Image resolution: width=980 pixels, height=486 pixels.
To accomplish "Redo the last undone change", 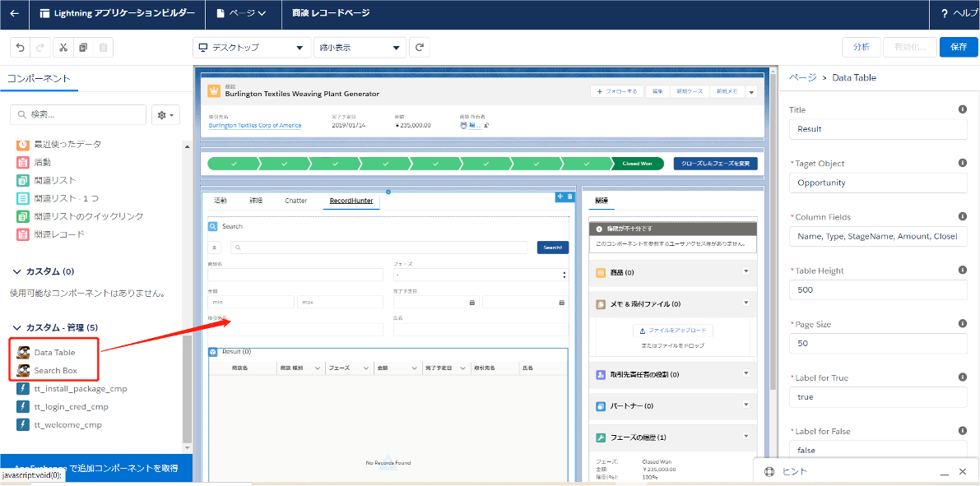I will coord(39,48).
